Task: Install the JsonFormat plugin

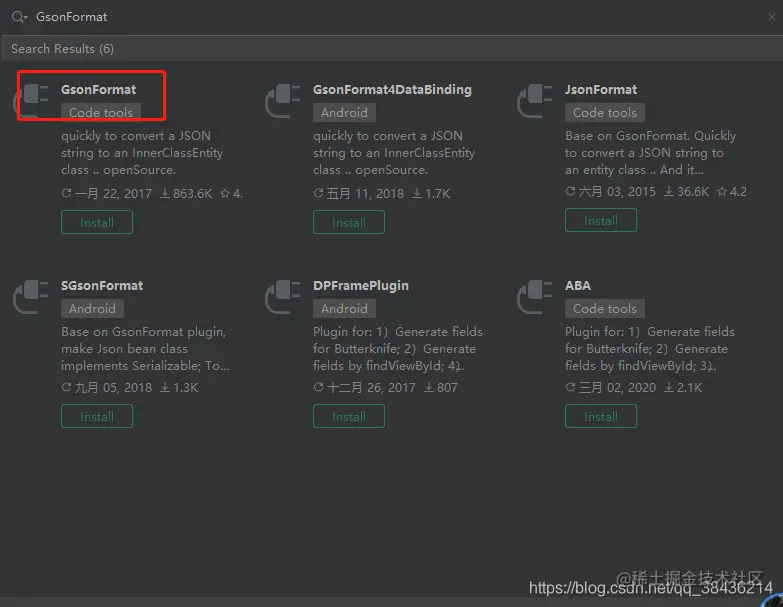Action: point(601,220)
